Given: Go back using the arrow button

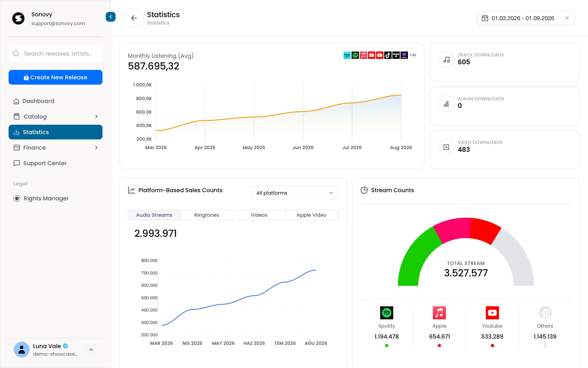Looking at the screenshot, I should point(134,18).
